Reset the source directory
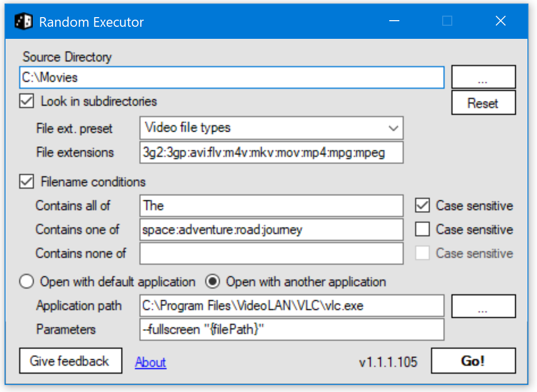 pos(483,102)
